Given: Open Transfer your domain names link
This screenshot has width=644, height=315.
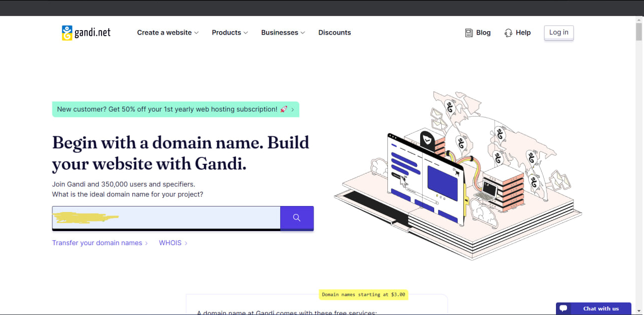Looking at the screenshot, I should coord(100,243).
